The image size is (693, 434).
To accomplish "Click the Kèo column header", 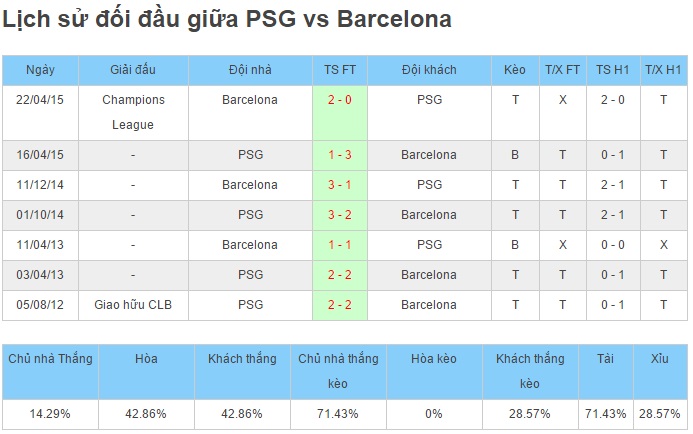I will coord(515,70).
